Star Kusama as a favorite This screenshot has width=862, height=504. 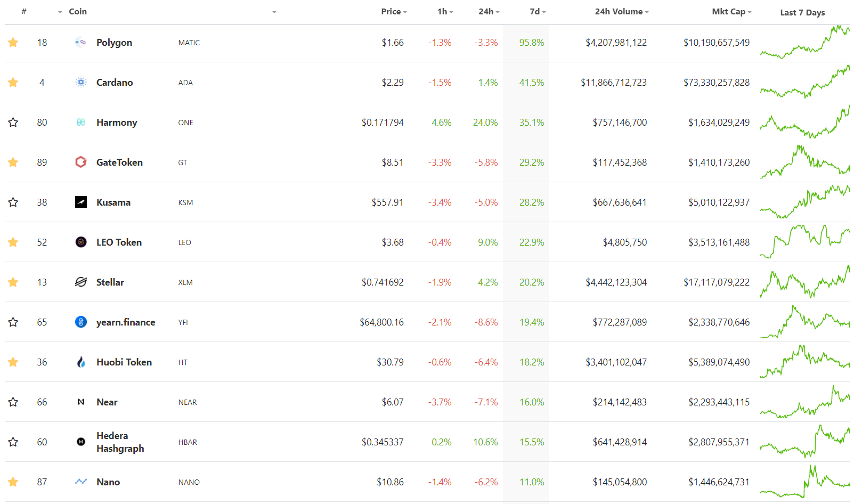pyautogui.click(x=13, y=202)
